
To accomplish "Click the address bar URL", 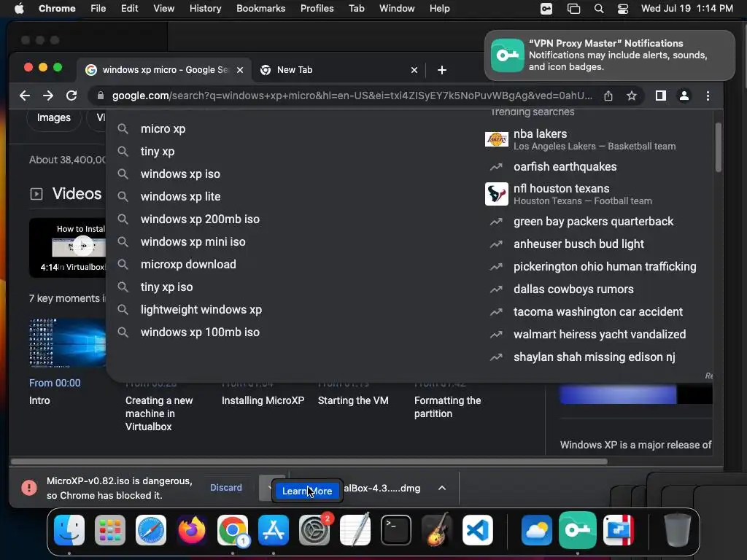I will (352, 96).
